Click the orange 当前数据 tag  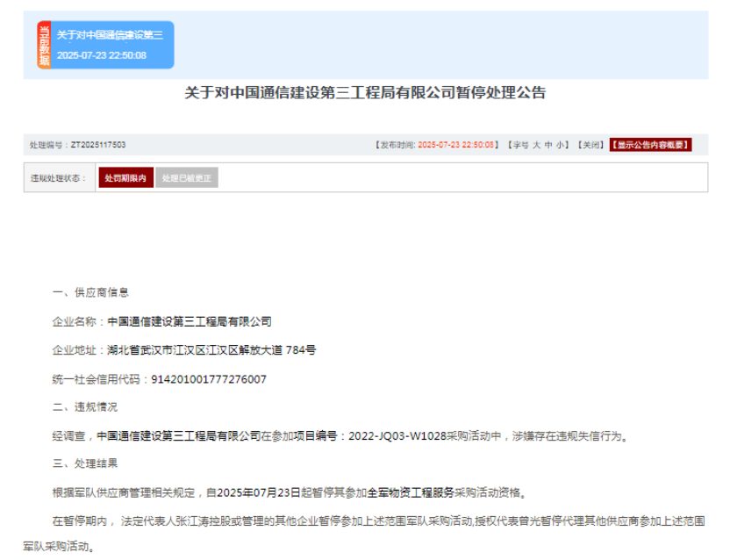(44, 45)
